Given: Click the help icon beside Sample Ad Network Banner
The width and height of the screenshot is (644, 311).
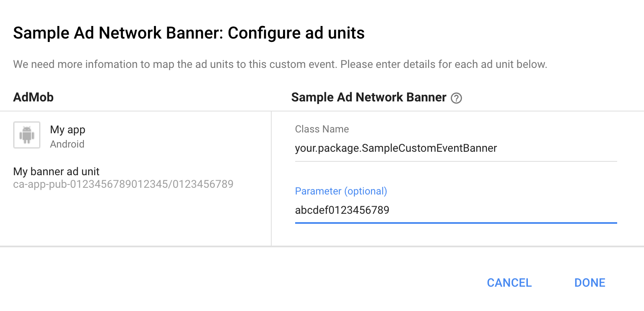Looking at the screenshot, I should click(x=456, y=98).
